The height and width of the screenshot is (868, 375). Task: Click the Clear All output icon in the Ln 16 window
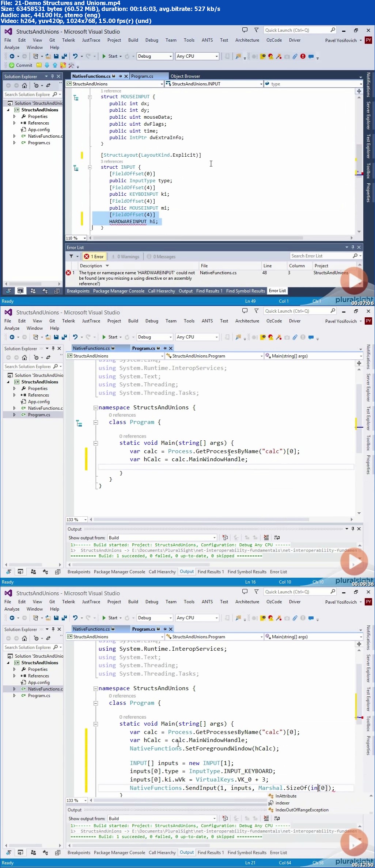point(266,538)
